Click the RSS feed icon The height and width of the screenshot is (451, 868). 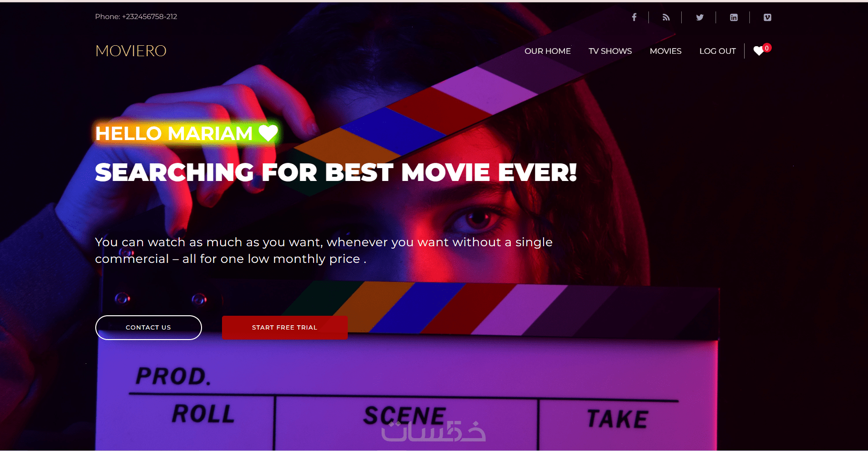[666, 17]
